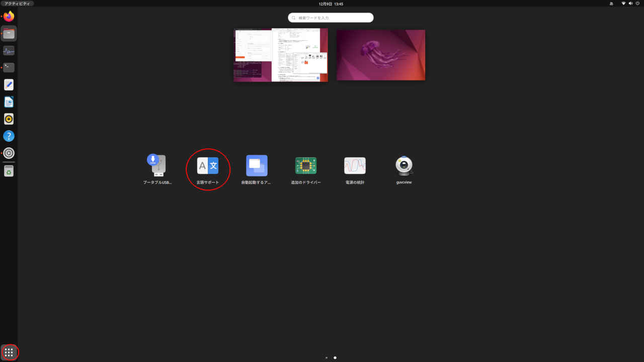Open Rhythmbox music player from the dock
Image resolution: width=644 pixels, height=362 pixels.
[x=9, y=119]
